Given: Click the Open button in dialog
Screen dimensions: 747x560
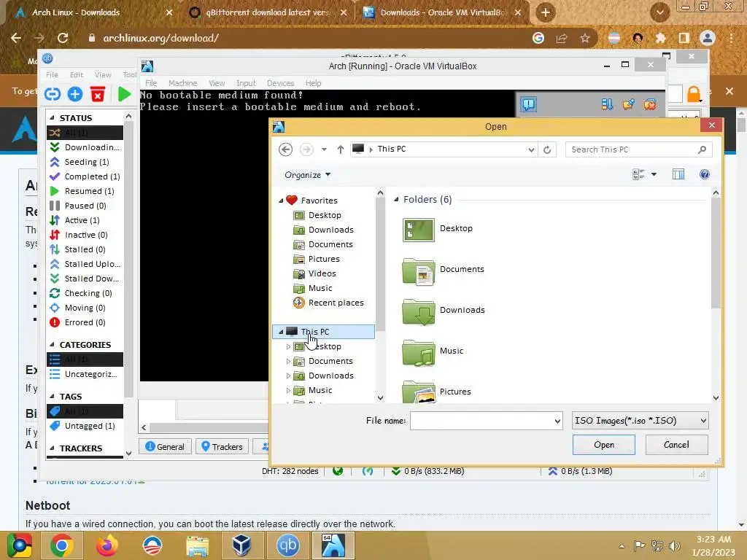Looking at the screenshot, I should (603, 445).
